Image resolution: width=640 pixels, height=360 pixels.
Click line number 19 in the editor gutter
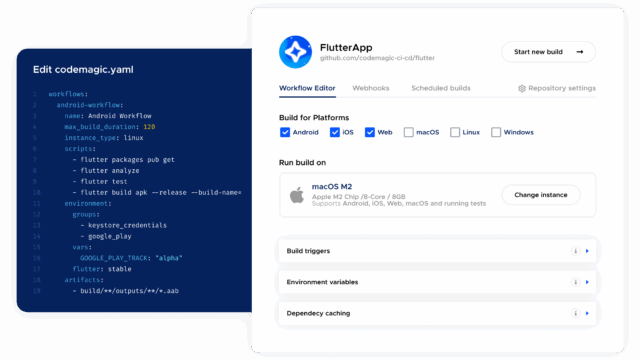click(37, 291)
